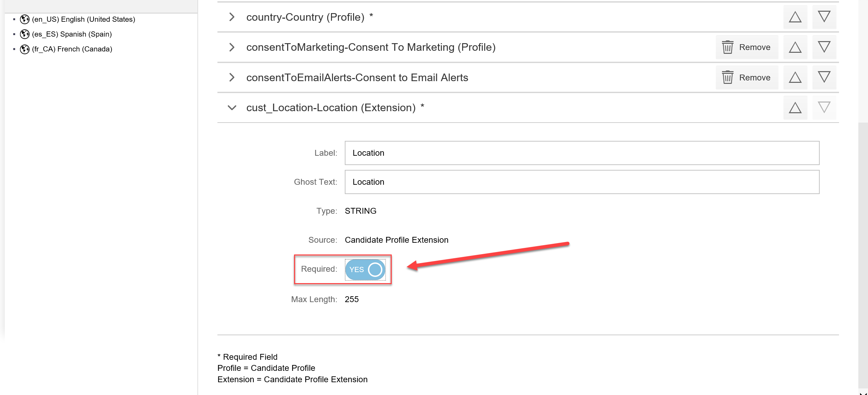Viewport: 868px width, 395px height.
Task: Expand consentToMarketing-Consent To Marketing row
Action: click(232, 47)
